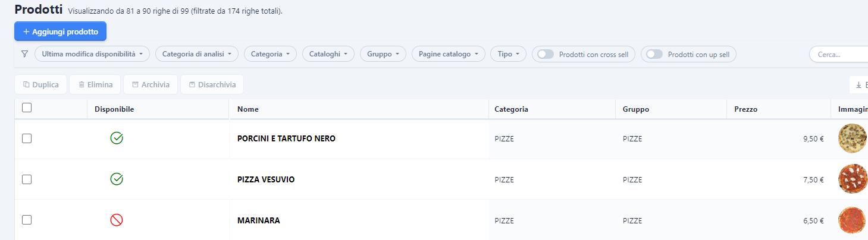Check the select-all header checkbox

(x=26, y=108)
